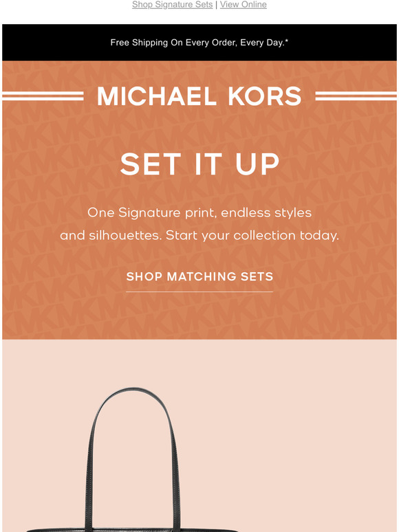The width and height of the screenshot is (399, 532).
Task: Click the white double stripe left of logo
Action: [43, 96]
